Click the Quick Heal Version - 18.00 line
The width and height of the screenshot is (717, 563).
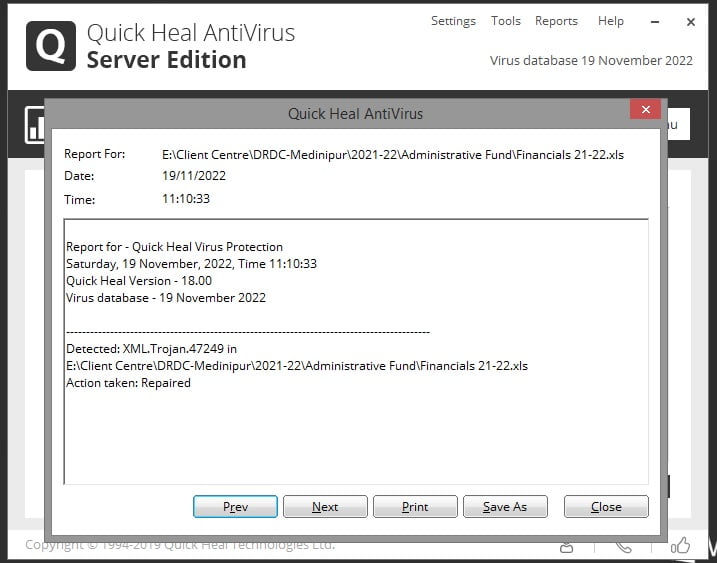(139, 281)
